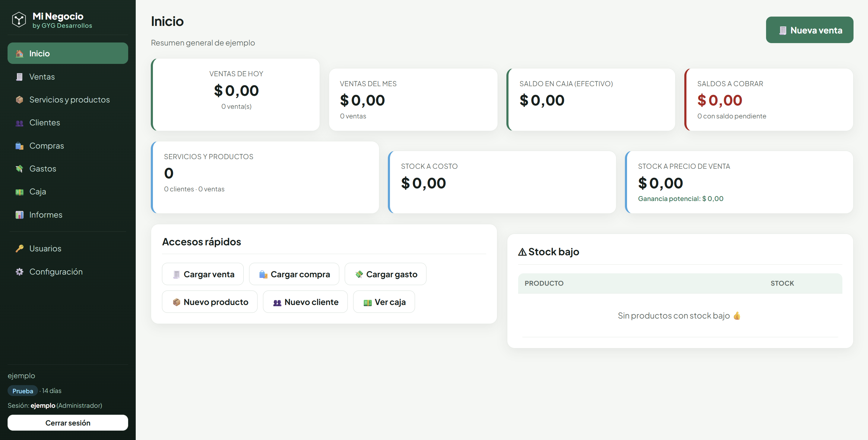Click the receipt icon beside Ventas

[20, 77]
